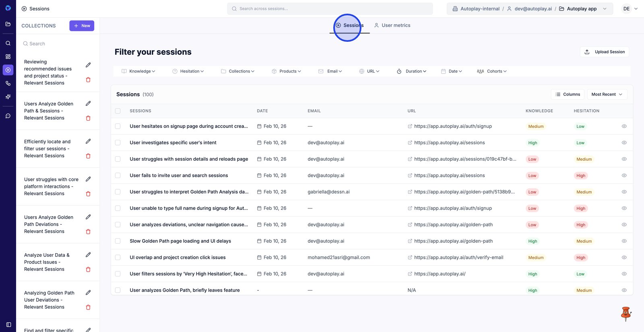
Task: Click the red pushpin mascot icon
Action: [x=625, y=314]
